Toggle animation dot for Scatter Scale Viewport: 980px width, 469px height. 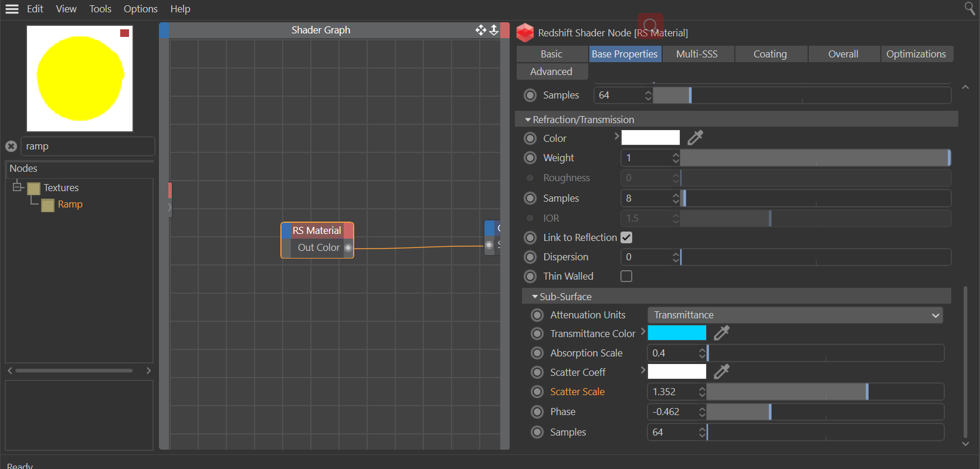pos(537,392)
